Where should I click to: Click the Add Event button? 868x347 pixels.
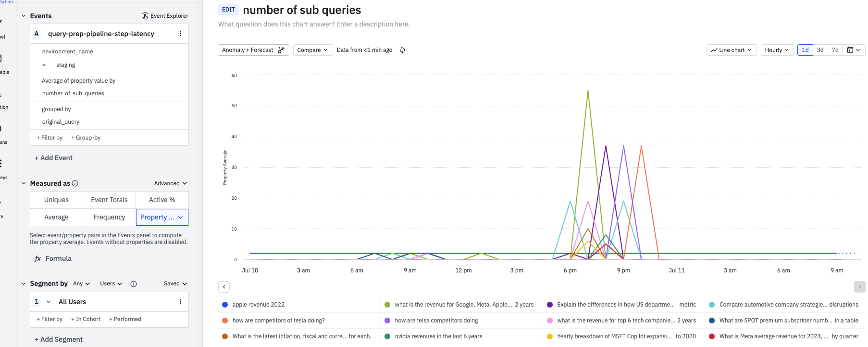coord(53,158)
